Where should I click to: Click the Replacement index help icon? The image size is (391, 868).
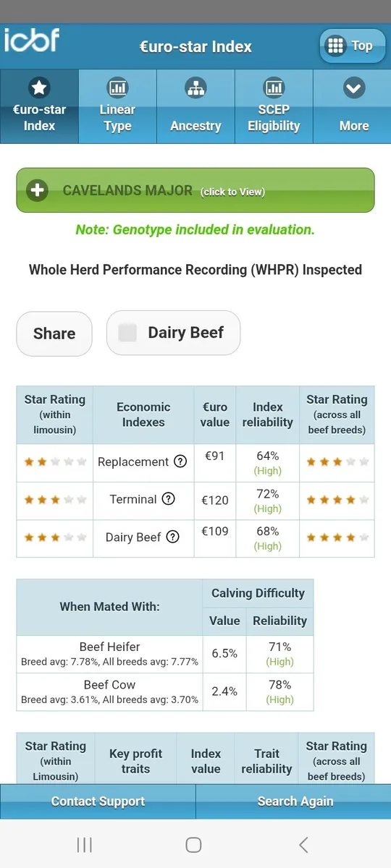point(180,461)
